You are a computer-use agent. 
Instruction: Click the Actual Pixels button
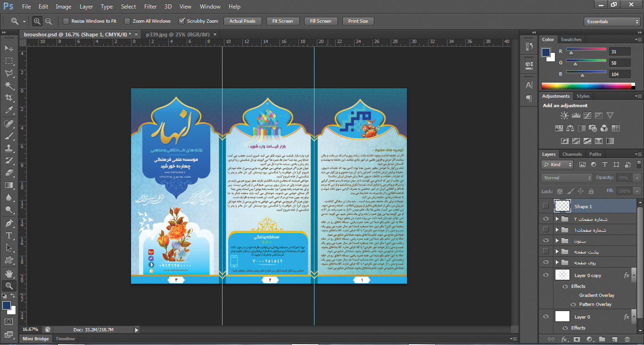click(x=242, y=21)
